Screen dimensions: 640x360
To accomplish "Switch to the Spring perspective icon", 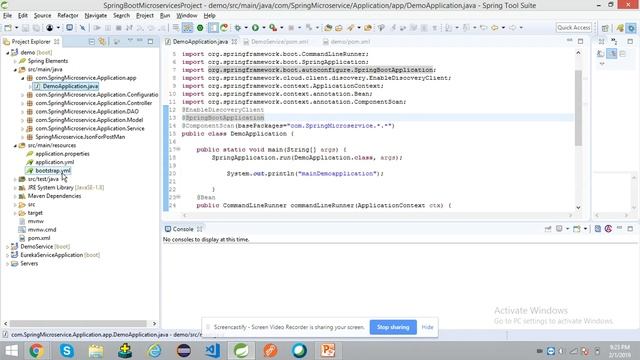I will pyautogui.click(x=620, y=28).
